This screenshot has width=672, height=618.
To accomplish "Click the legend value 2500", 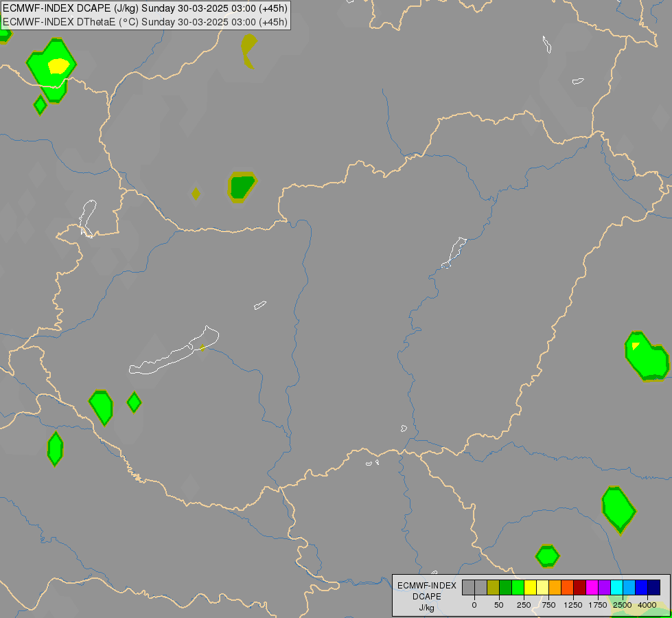I will [x=623, y=605].
